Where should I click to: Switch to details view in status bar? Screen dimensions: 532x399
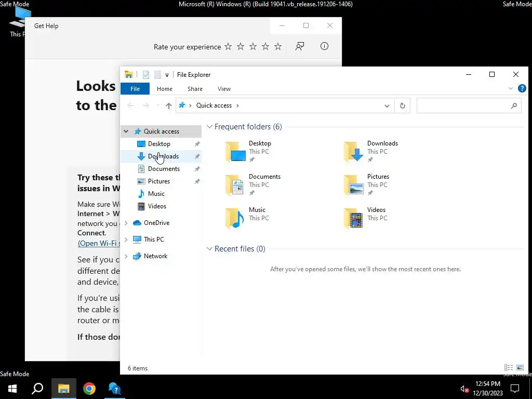pyautogui.click(x=508, y=368)
